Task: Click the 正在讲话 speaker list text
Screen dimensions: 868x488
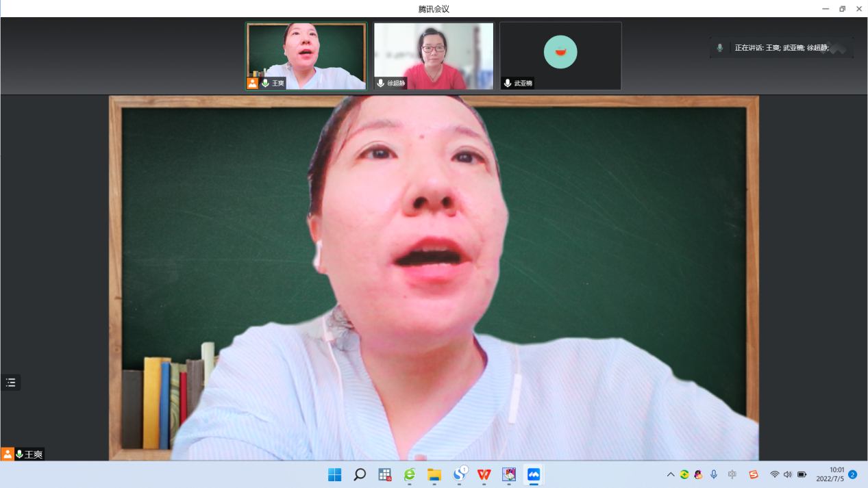Action: (x=782, y=48)
